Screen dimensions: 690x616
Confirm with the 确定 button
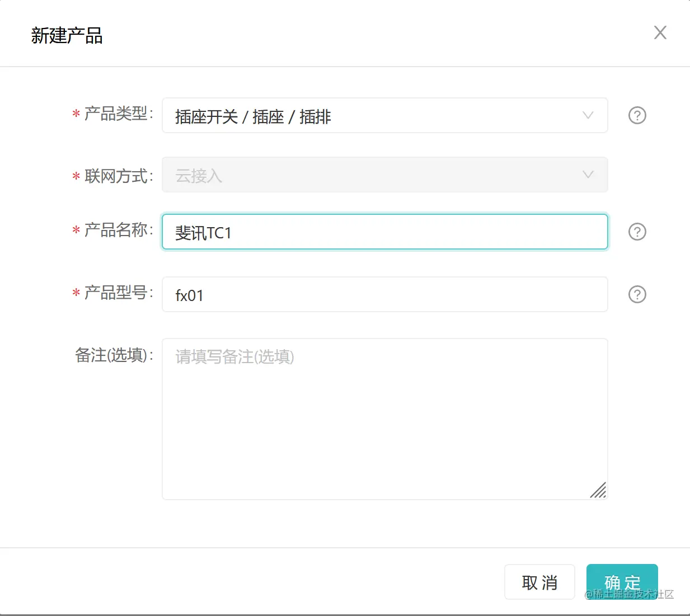622,582
